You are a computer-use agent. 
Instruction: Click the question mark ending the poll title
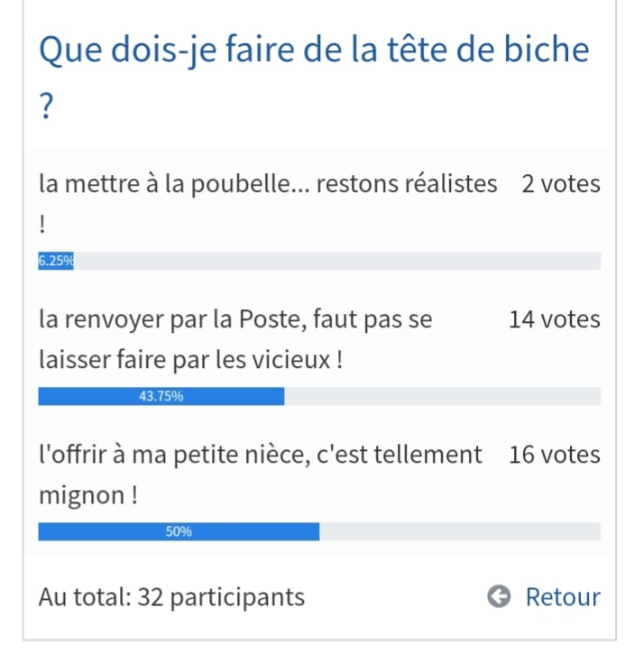(47, 107)
